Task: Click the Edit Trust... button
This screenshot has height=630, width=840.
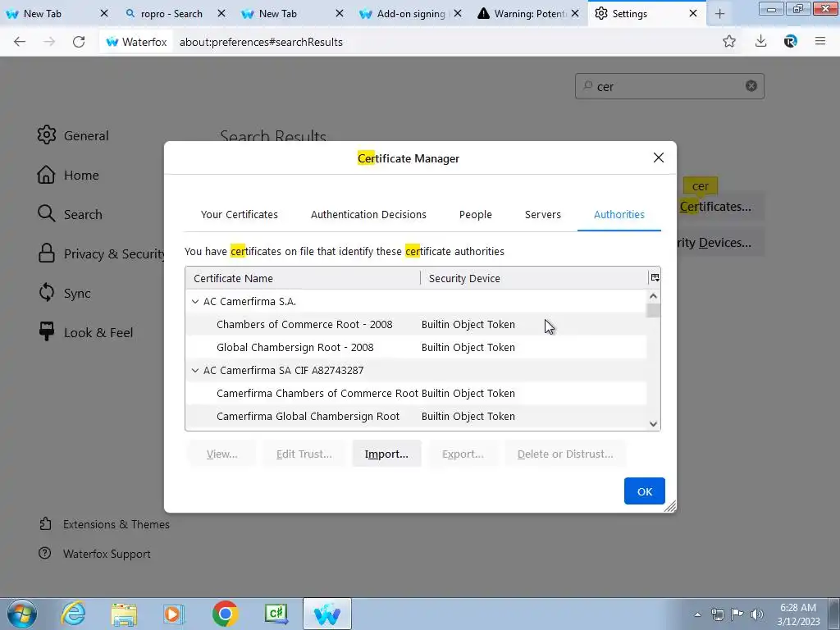Action: (x=304, y=454)
